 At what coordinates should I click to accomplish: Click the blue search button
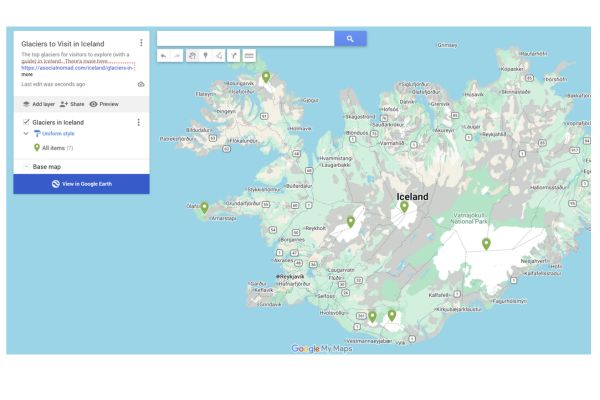click(x=350, y=39)
